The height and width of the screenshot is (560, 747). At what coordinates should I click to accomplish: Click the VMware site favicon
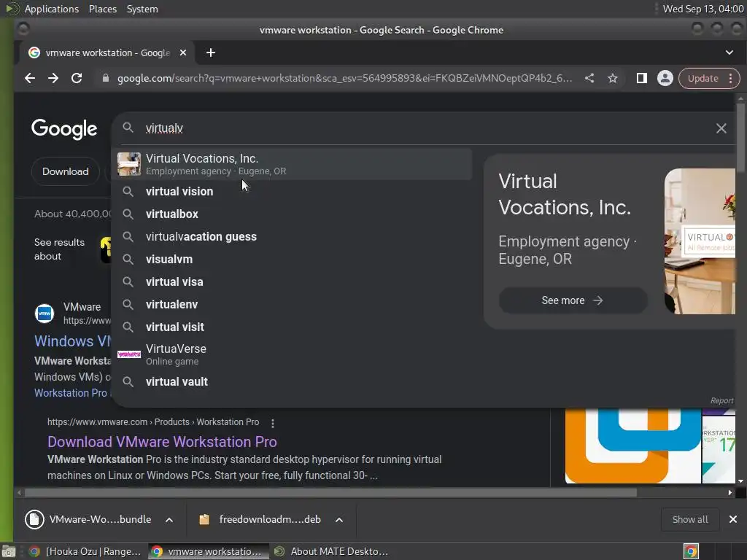pyautogui.click(x=44, y=314)
